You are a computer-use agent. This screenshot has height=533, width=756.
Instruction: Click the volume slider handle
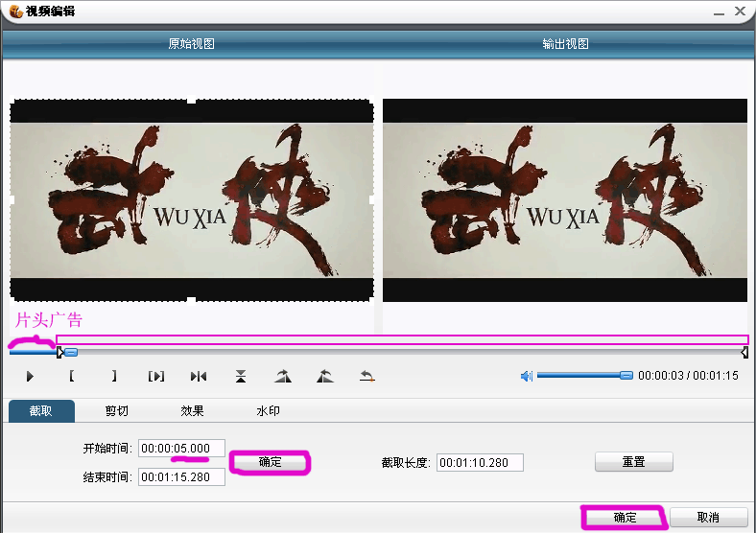pos(626,376)
